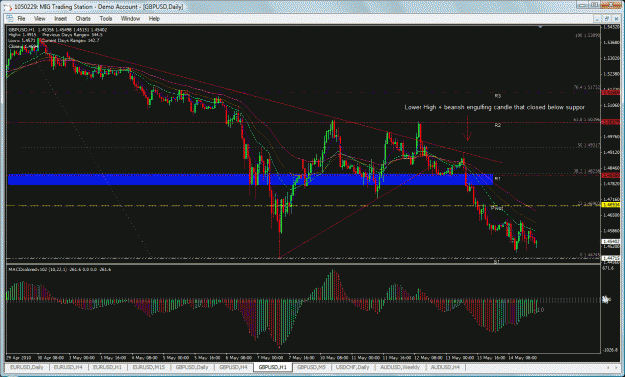The height and width of the screenshot is (377, 625).
Task: Switch to the EURUSD,H1 chart tab
Action: point(108,367)
